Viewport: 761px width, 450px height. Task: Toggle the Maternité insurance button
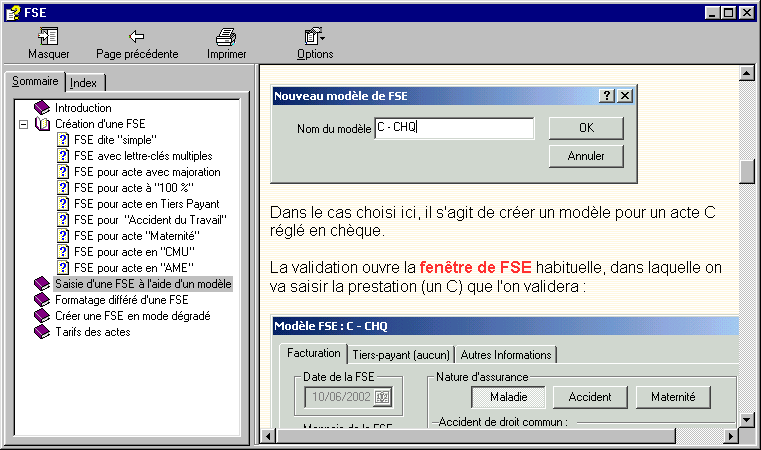(673, 397)
